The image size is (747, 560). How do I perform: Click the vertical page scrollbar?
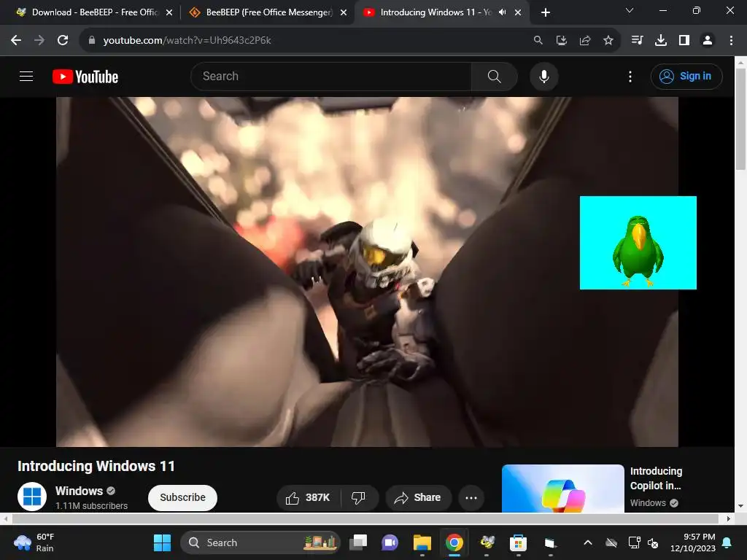coord(740,117)
